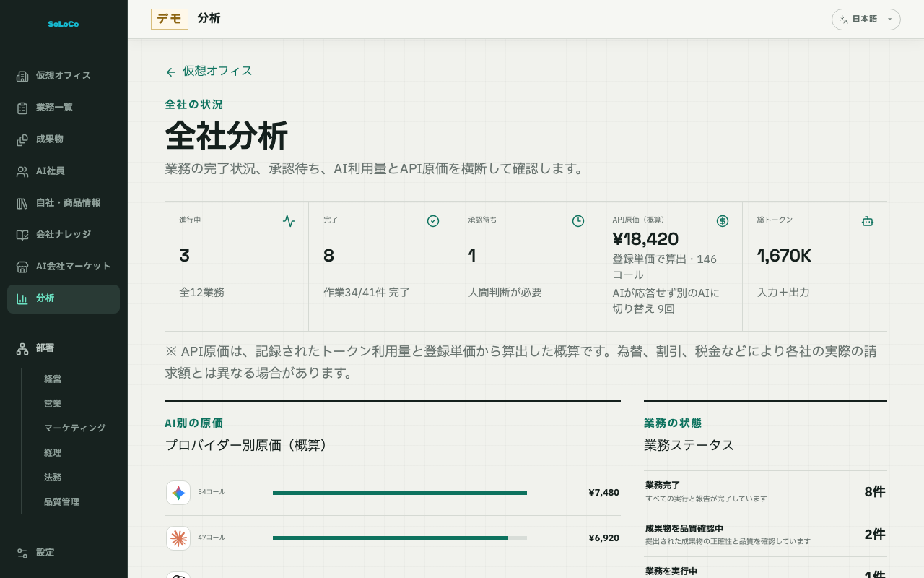
Task: Click the 業務ステータス heading
Action: 689,445
